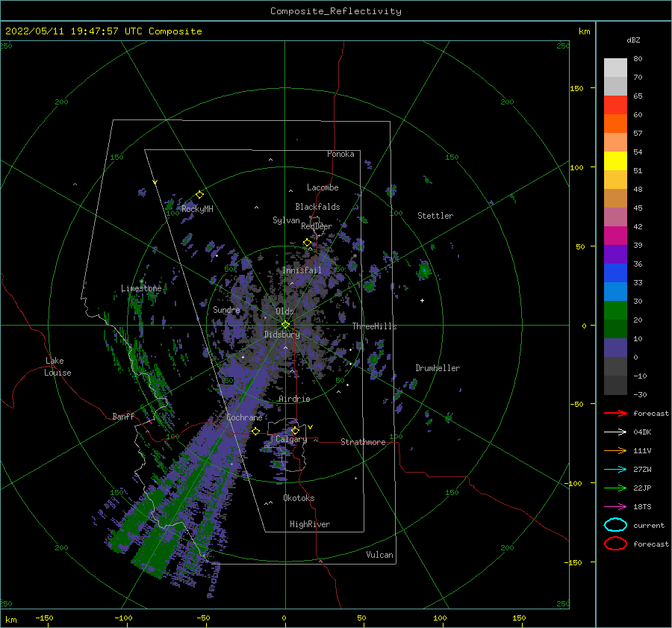
Task: Choose green swatch between 30 and 20
Action: pos(615,311)
